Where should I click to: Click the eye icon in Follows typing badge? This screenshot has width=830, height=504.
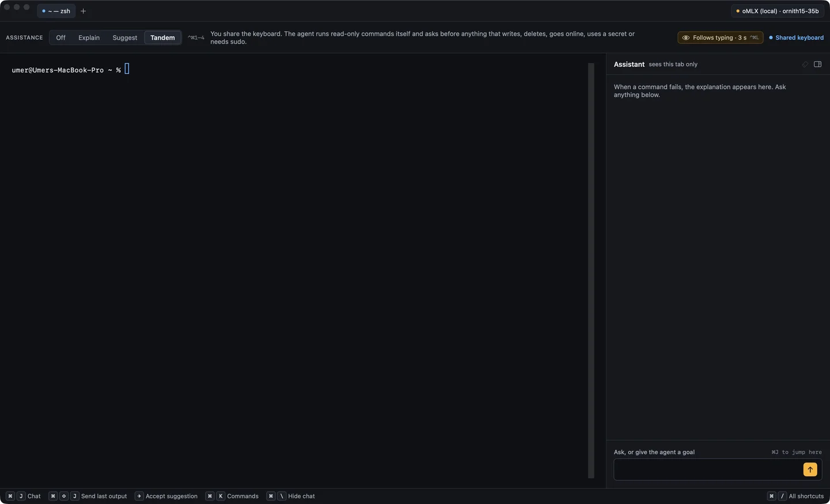click(x=685, y=37)
